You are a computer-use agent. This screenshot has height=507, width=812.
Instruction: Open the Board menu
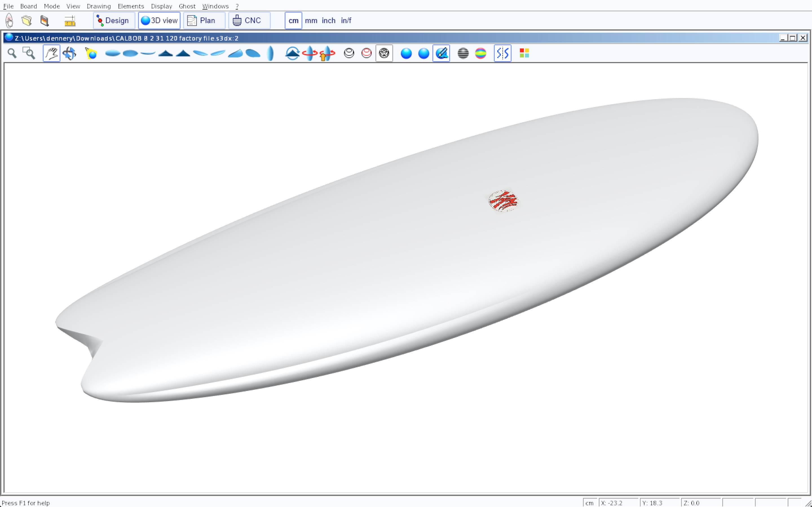tap(28, 6)
